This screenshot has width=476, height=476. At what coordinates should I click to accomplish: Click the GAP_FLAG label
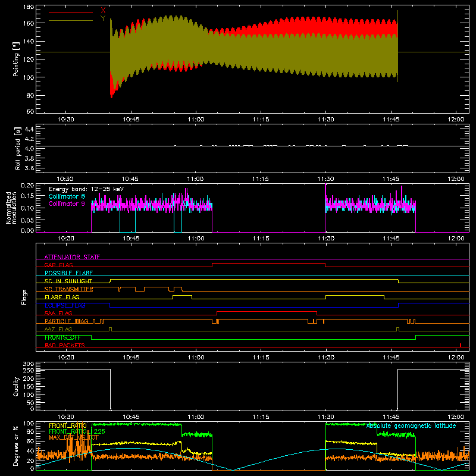pyautogui.click(x=58, y=265)
